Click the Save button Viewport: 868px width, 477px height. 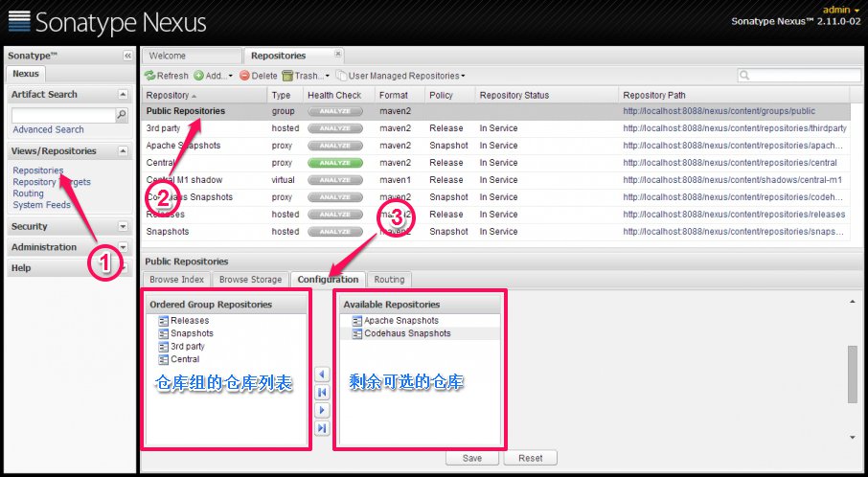pos(472,458)
